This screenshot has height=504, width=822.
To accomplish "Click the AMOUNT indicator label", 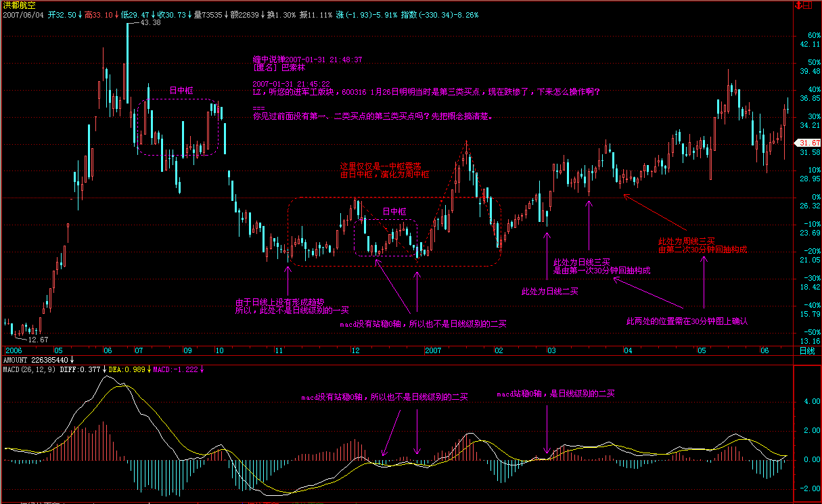I will pos(16,361).
